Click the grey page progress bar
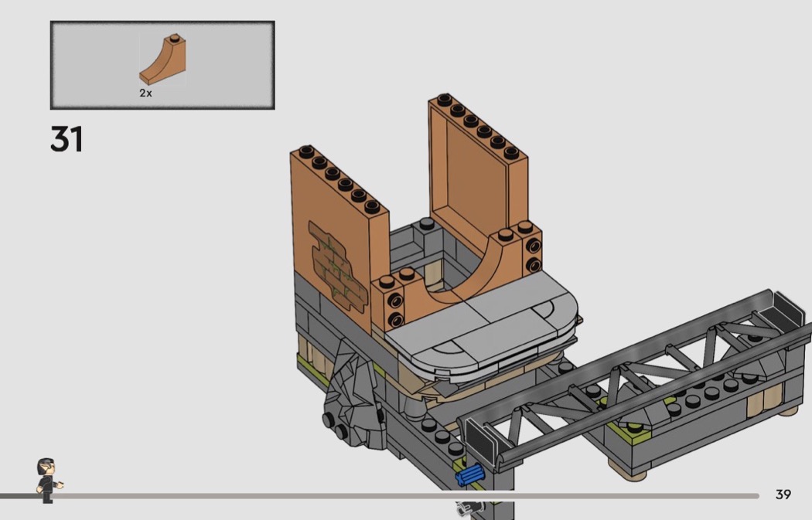812x520 pixels. (x=387, y=496)
